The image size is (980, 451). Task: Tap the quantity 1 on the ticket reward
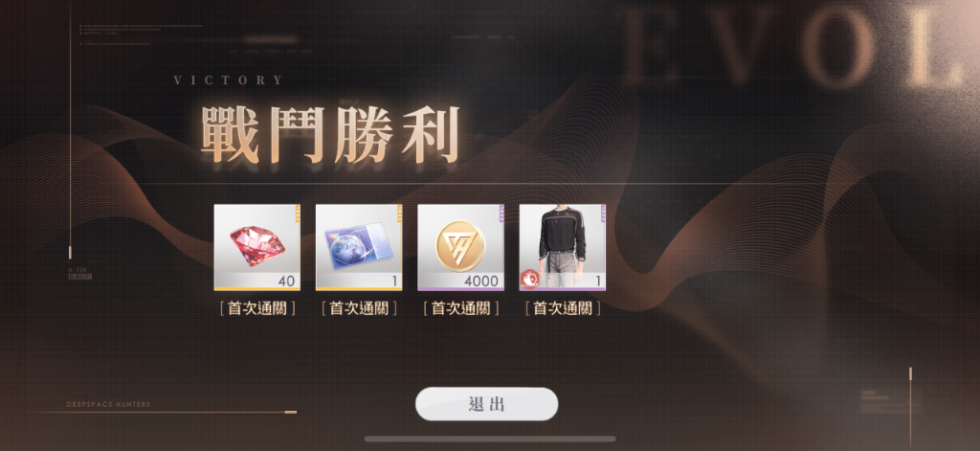[x=394, y=282]
